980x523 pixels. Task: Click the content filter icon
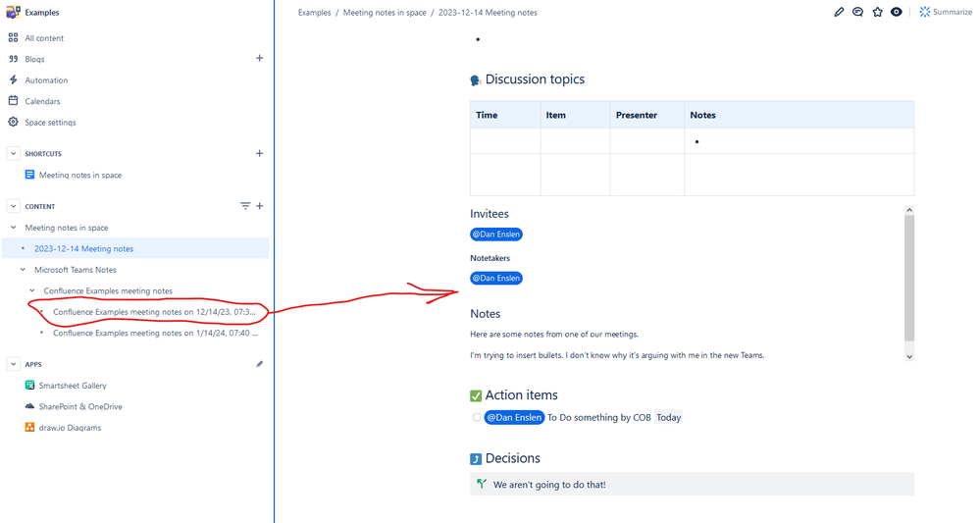pyautogui.click(x=245, y=206)
